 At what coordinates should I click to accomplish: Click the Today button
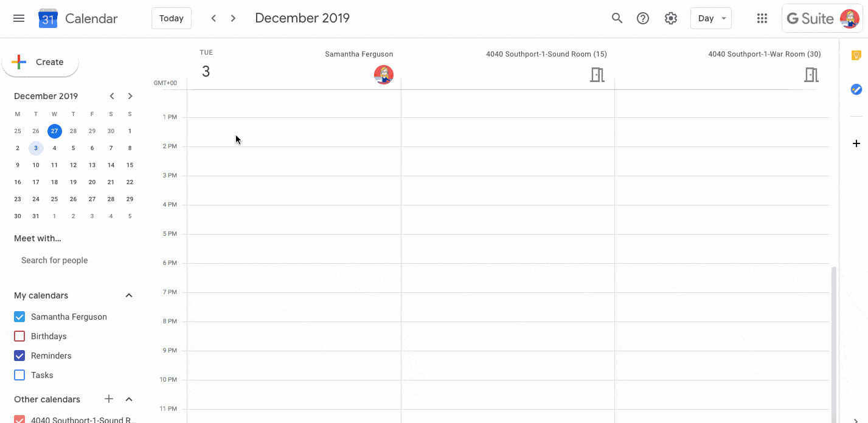tap(171, 18)
